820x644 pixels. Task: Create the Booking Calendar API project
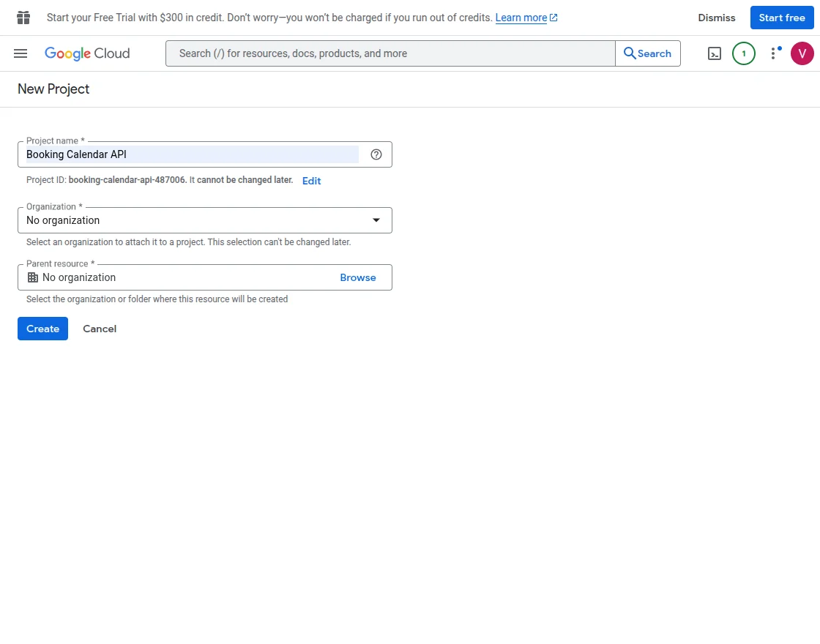coord(42,328)
